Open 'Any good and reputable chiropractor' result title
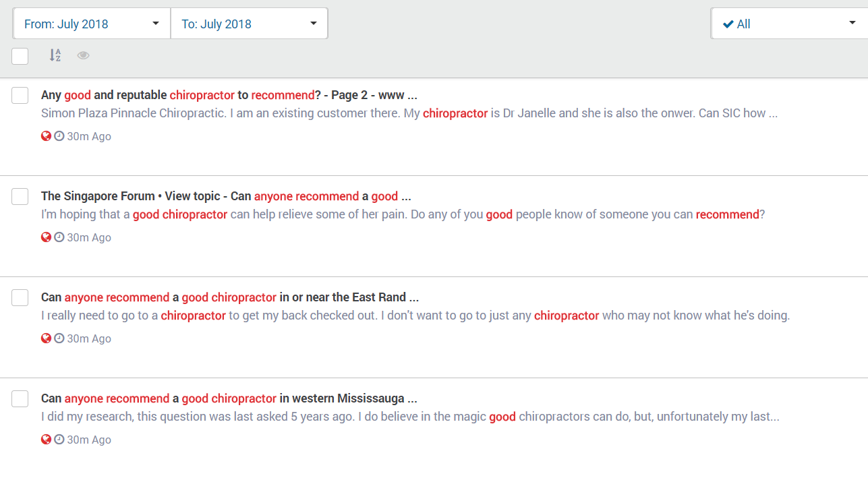This screenshot has width=868, height=478. pos(229,95)
